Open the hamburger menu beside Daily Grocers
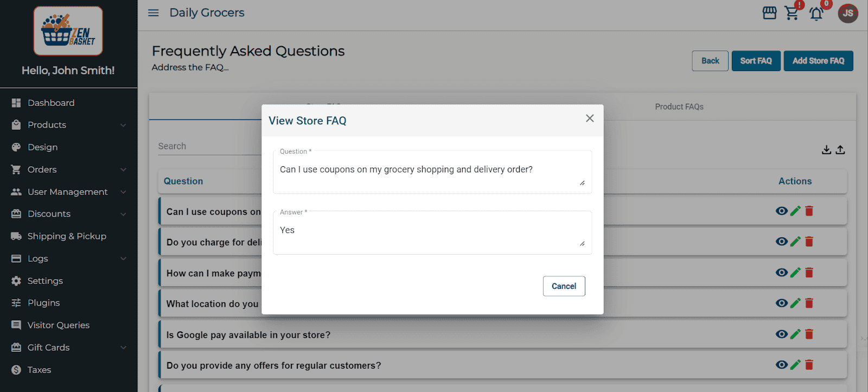This screenshot has height=392, width=868. point(154,12)
